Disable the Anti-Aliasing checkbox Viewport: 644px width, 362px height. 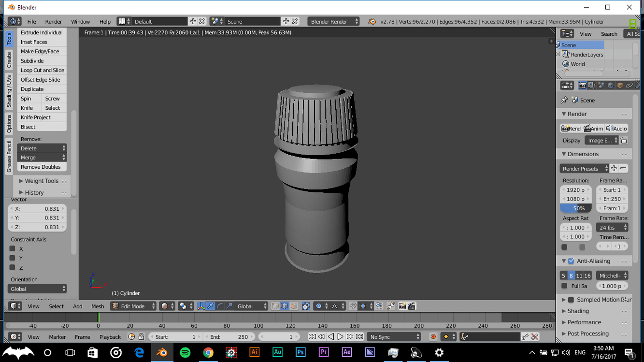(x=571, y=261)
